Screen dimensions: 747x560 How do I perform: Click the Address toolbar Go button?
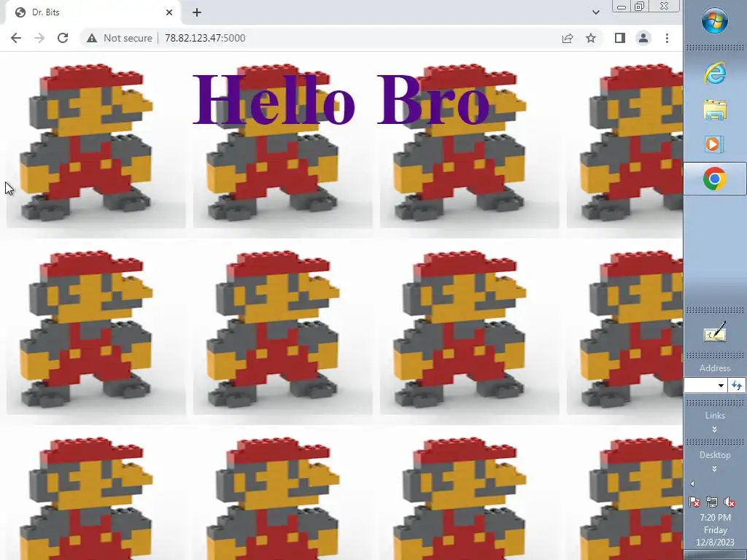pyautogui.click(x=737, y=385)
